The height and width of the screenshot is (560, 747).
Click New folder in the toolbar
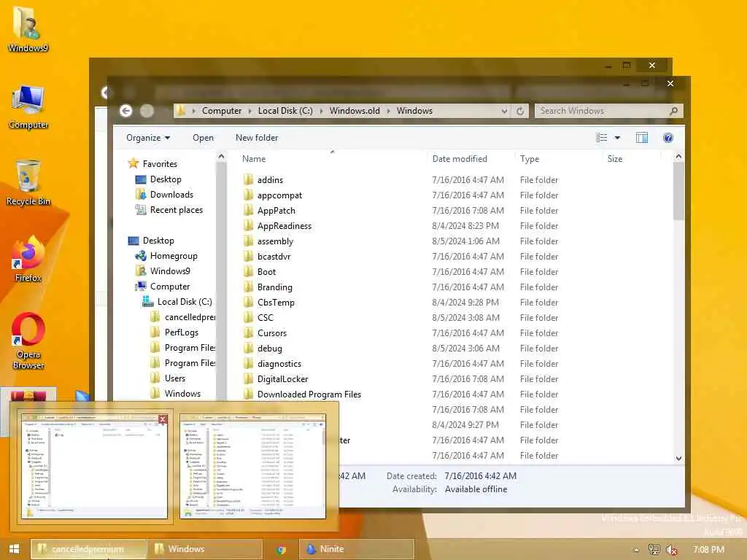point(257,138)
